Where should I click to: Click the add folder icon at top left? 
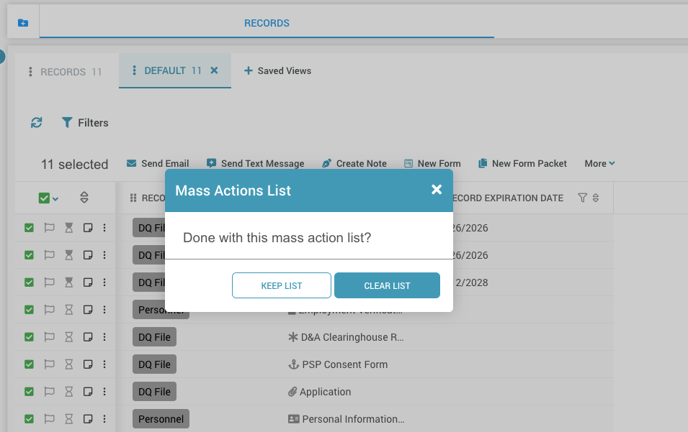(23, 23)
